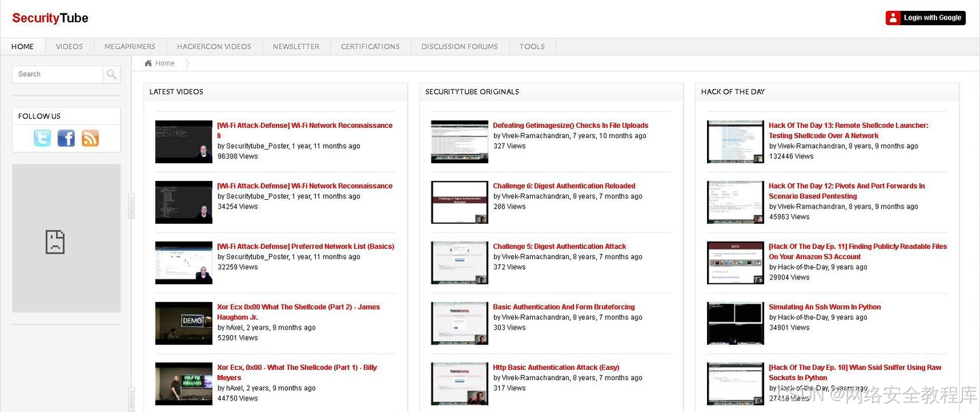Open the MEGAPRIMERS nav tab
The width and height of the screenshot is (980, 412).
(x=130, y=46)
